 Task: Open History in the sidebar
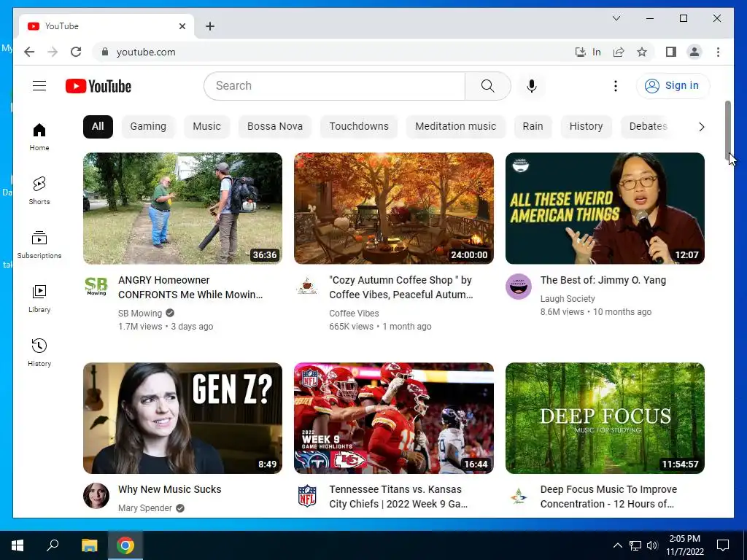[39, 352]
